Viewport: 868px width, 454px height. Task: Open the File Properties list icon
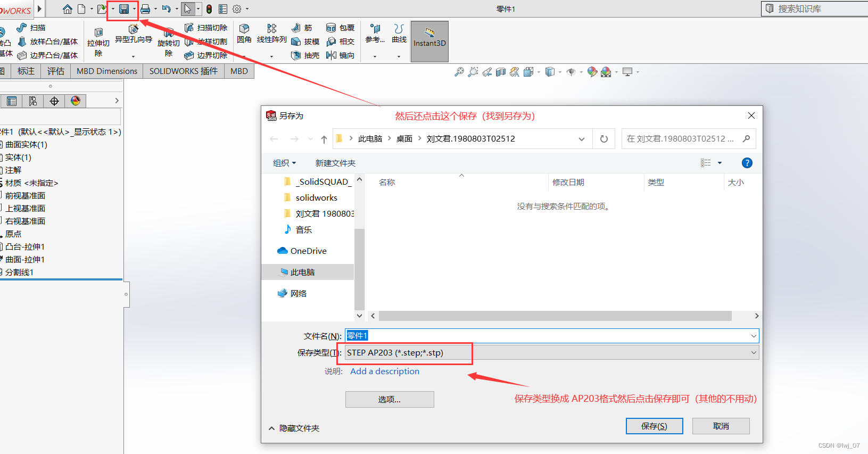pyautogui.click(x=223, y=9)
